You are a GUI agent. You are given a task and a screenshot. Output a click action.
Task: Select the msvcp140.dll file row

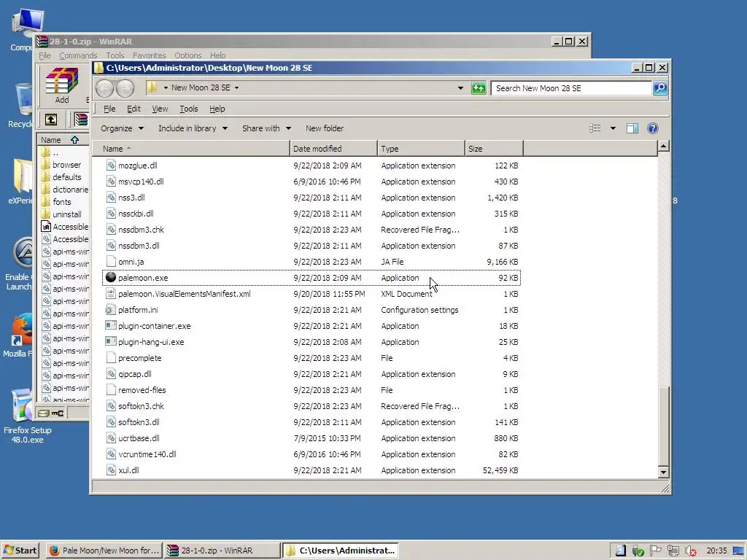(x=311, y=182)
